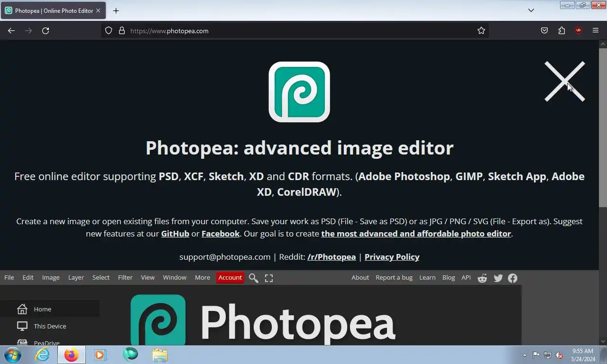Follow the GitHub hyperlink
The width and height of the screenshot is (607, 364).
175,234
